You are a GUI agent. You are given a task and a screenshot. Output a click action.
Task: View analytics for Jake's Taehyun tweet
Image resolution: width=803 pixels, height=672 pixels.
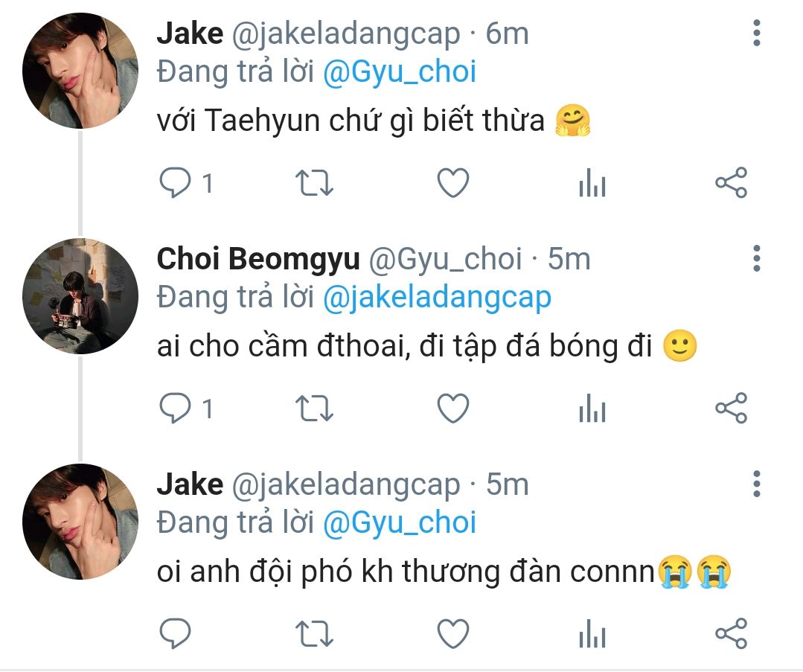pyautogui.click(x=592, y=183)
